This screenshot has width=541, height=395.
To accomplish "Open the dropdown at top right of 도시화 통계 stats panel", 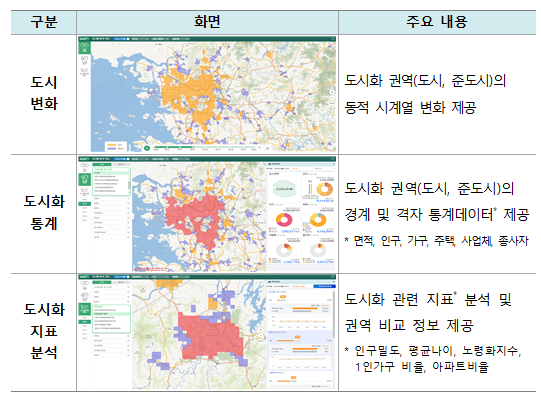I will 325,168.
